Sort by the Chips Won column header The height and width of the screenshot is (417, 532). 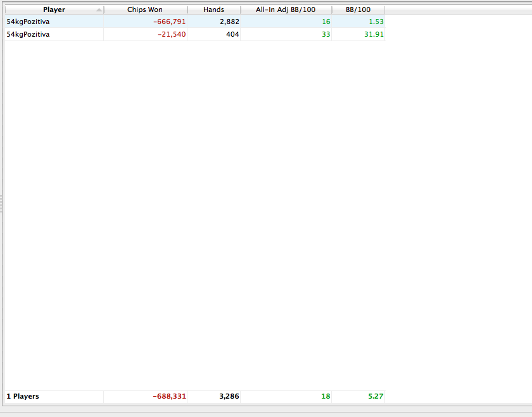pyautogui.click(x=145, y=10)
